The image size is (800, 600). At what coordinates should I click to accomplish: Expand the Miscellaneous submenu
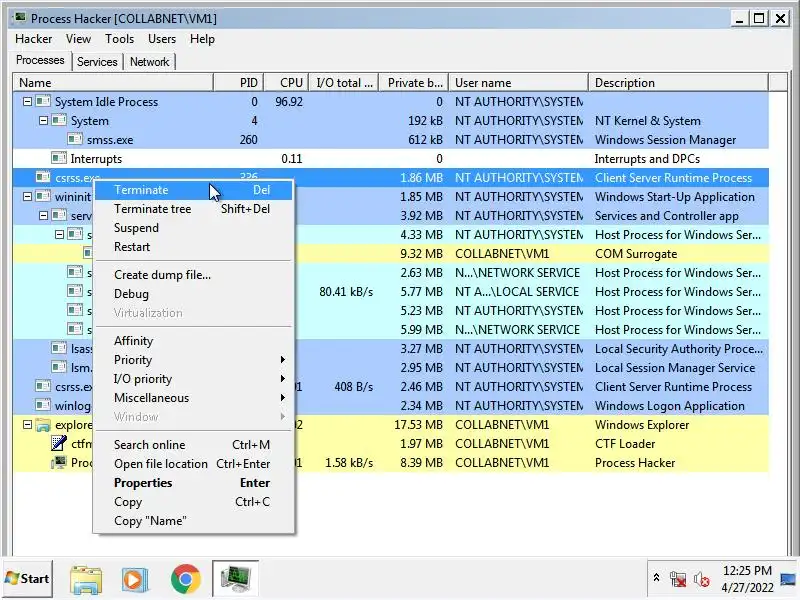point(193,397)
